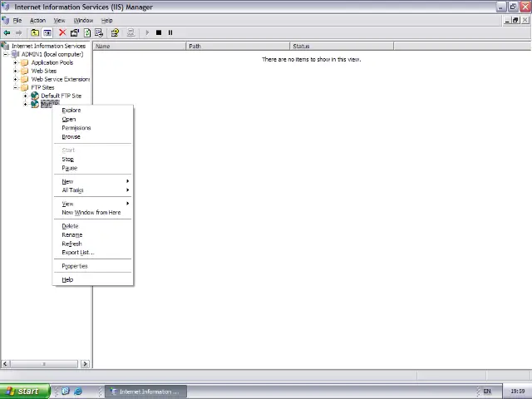Image resolution: width=532 pixels, height=399 pixels.
Task: Choose Pause from the context menu
Action: tap(92, 168)
